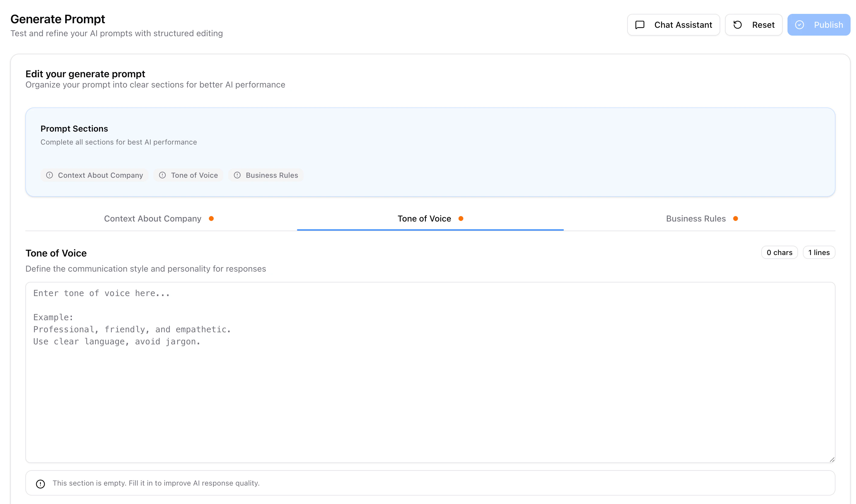Open the Chat Assistant
The image size is (856, 504).
(673, 25)
